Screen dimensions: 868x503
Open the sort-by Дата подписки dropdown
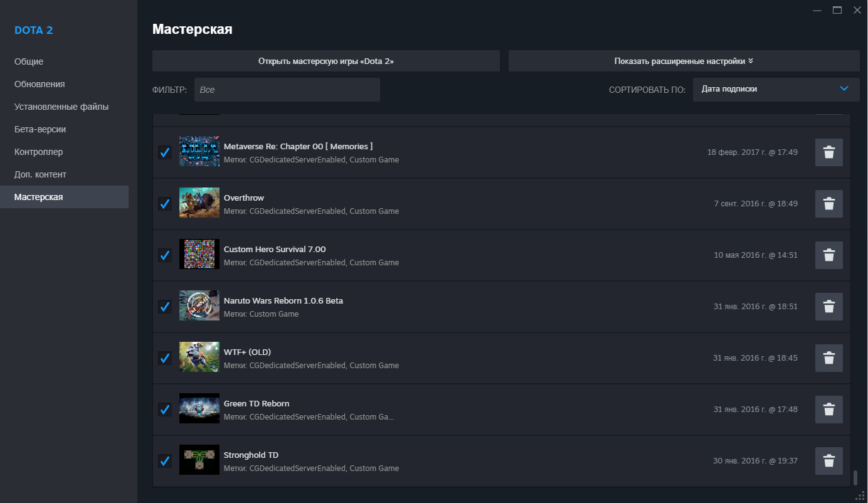coord(776,89)
